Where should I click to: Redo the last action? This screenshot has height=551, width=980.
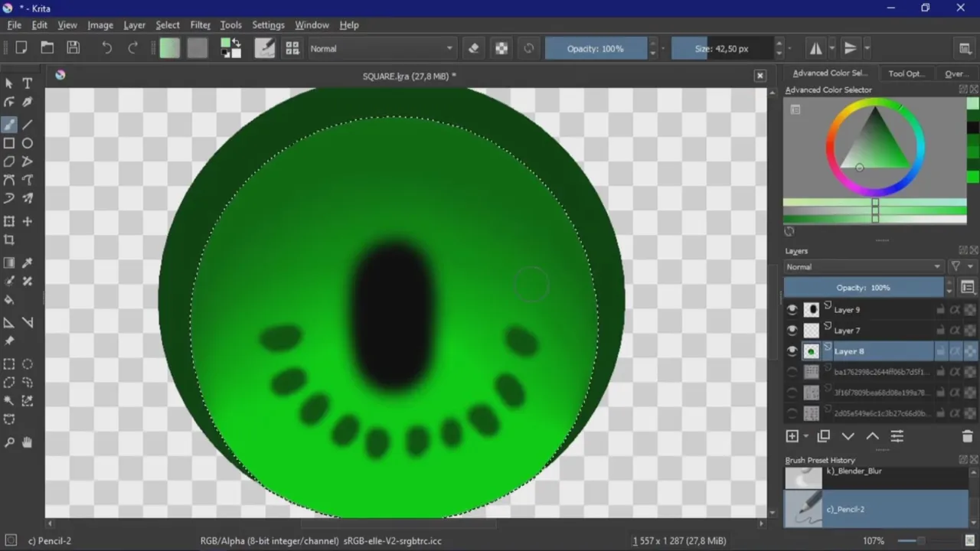[132, 48]
